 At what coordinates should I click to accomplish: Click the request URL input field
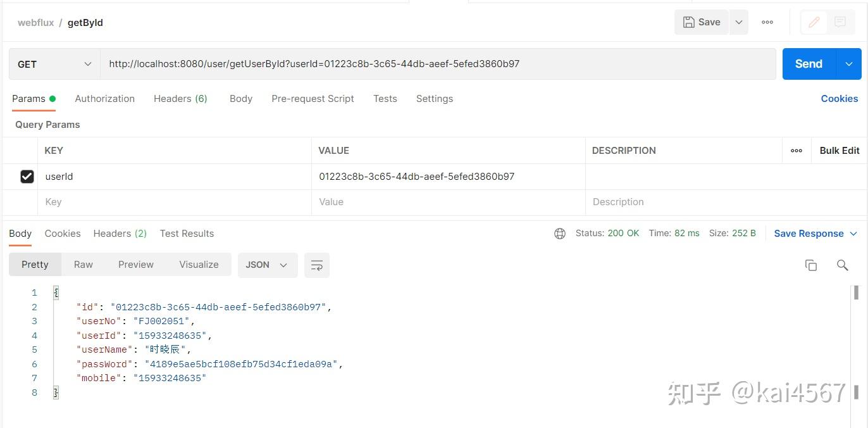(380, 63)
